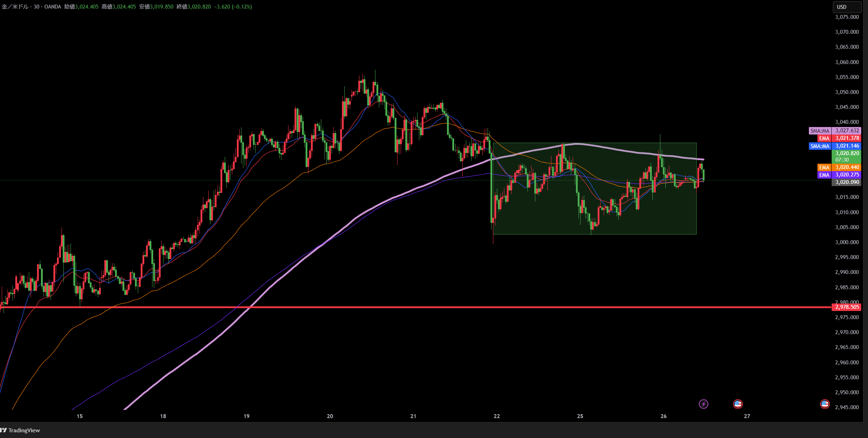
Task: Click the purple lightning event icon
Action: pyautogui.click(x=703, y=404)
